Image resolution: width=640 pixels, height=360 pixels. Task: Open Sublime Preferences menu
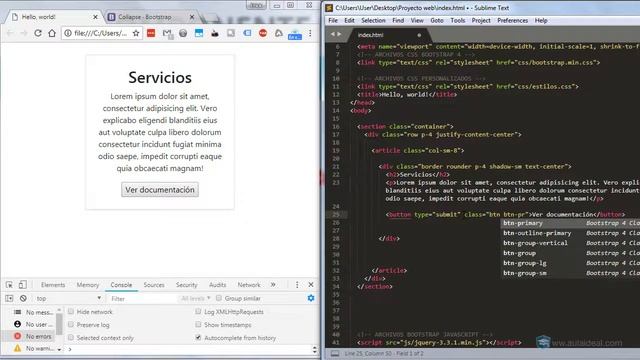(512, 20)
